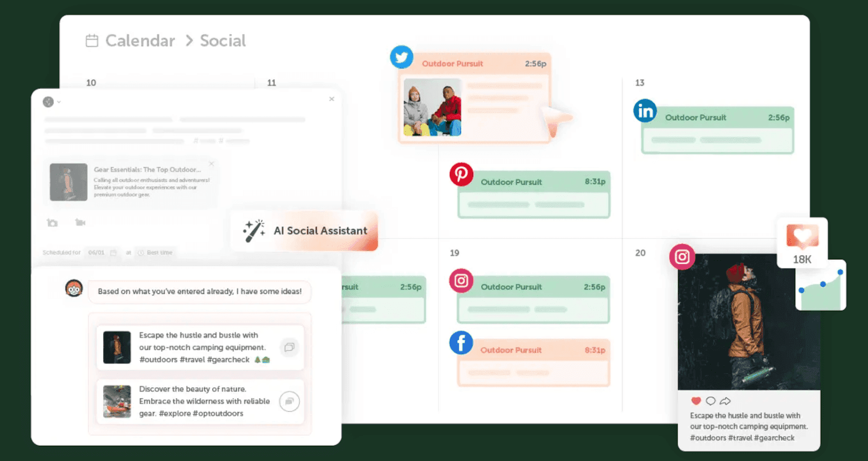Click the Twitter bird icon
This screenshot has width=868, height=461.
[x=401, y=57]
